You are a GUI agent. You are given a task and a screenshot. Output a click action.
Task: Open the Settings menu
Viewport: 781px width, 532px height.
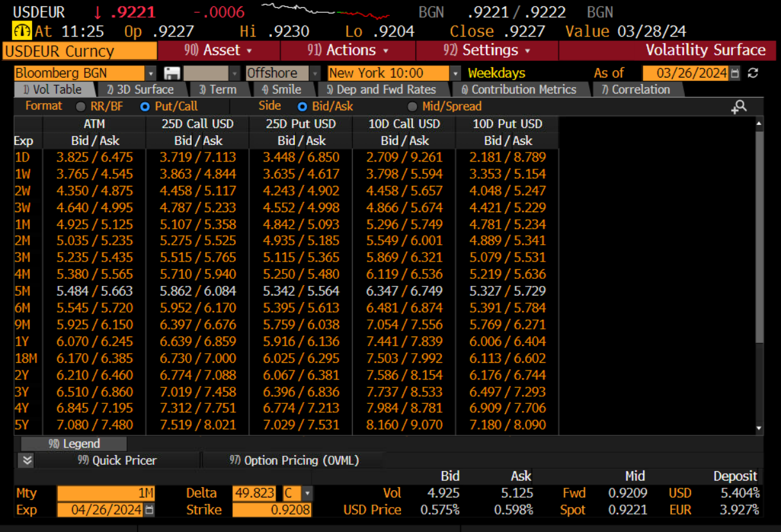coord(486,50)
